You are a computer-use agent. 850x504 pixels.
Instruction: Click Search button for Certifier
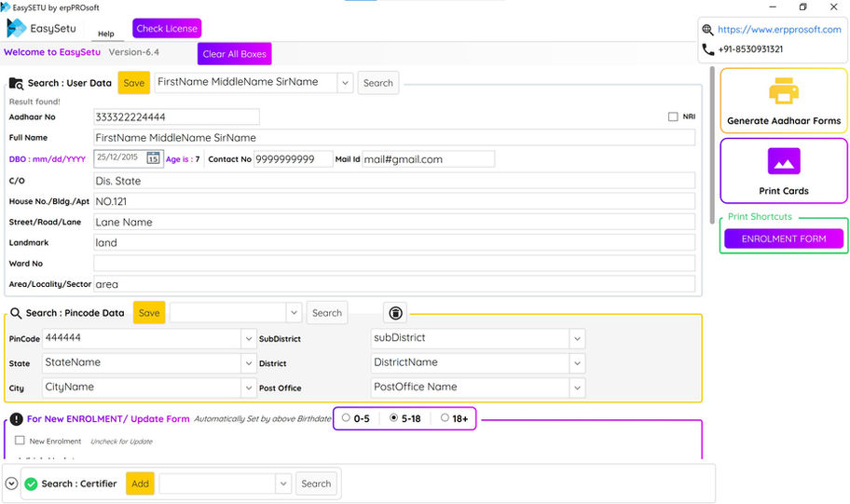316,484
